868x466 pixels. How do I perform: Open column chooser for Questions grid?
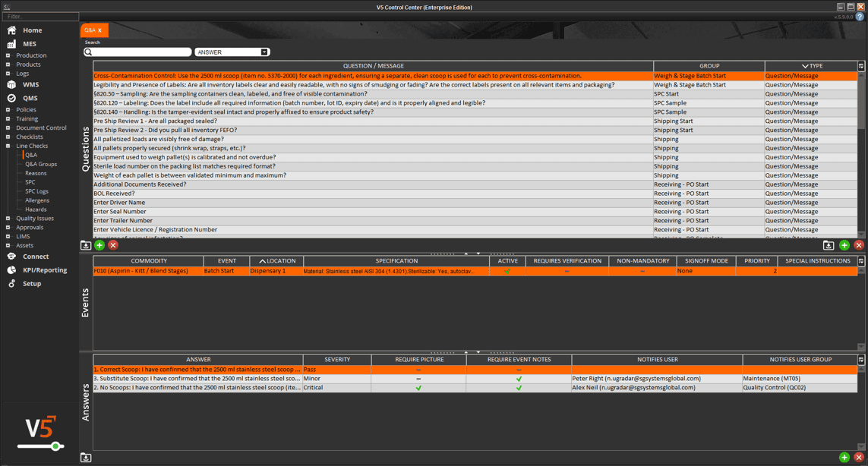point(861,66)
